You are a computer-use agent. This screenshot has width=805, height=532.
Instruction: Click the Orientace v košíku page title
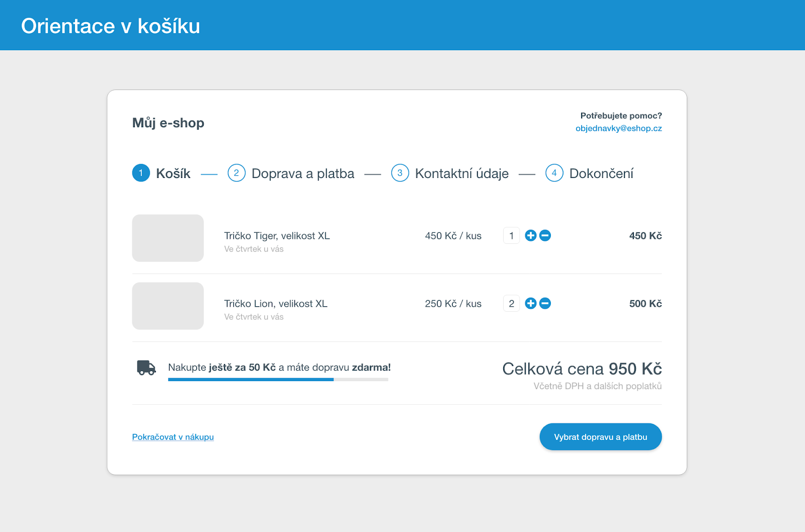tap(111, 26)
